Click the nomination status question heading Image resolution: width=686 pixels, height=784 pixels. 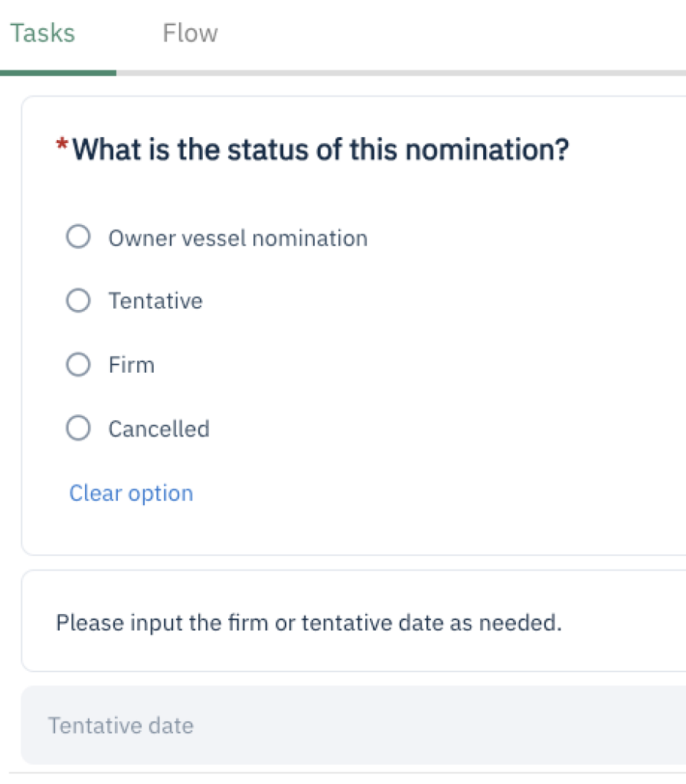click(x=322, y=149)
